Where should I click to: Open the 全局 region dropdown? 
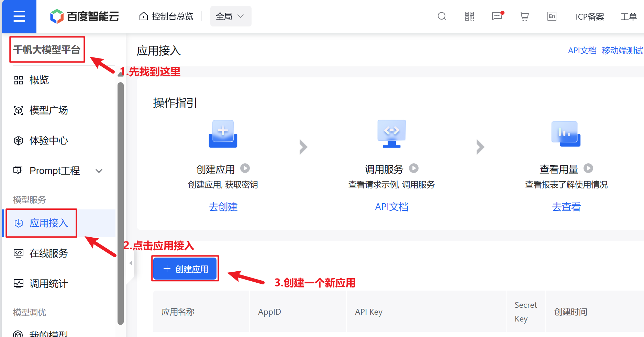tap(231, 16)
